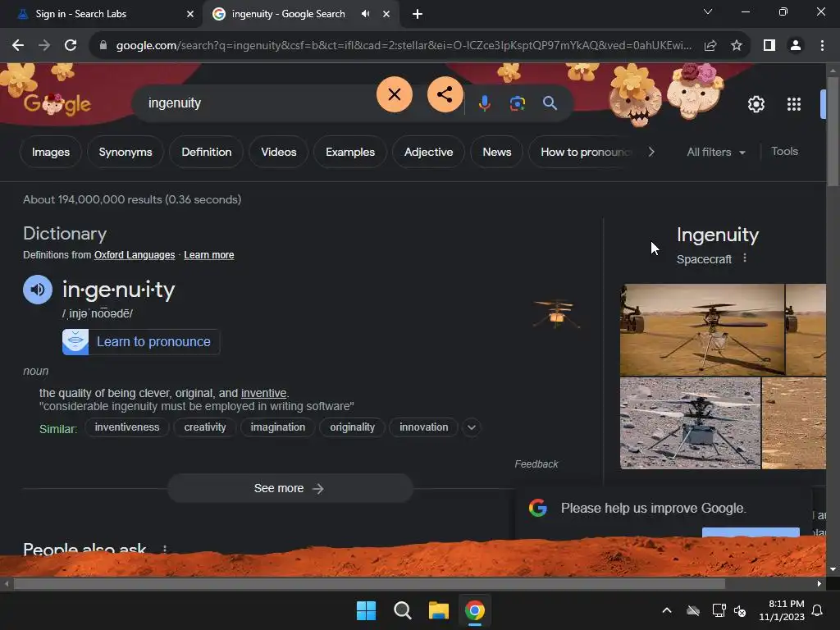Open Windows taskbar search
The height and width of the screenshot is (630, 840).
402,610
